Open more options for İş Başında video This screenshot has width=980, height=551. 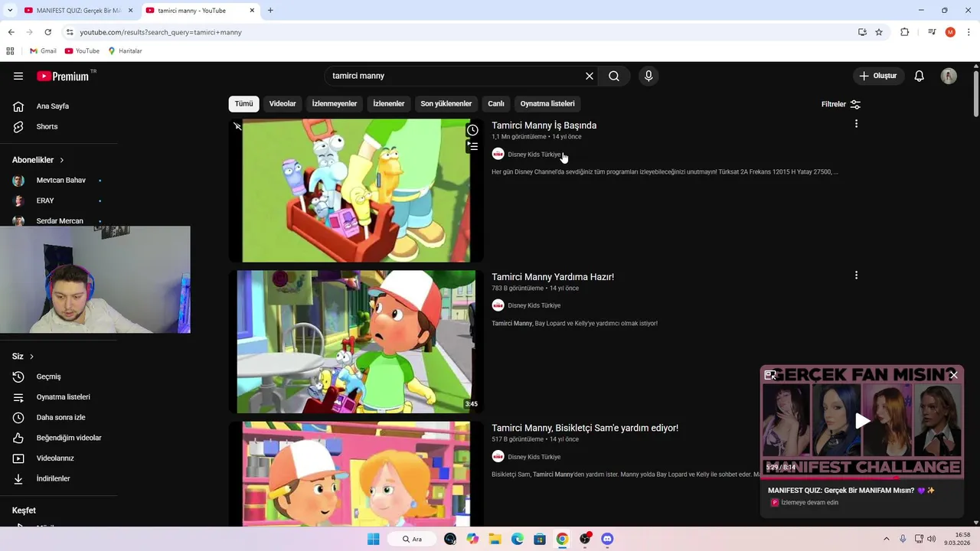[856, 124]
